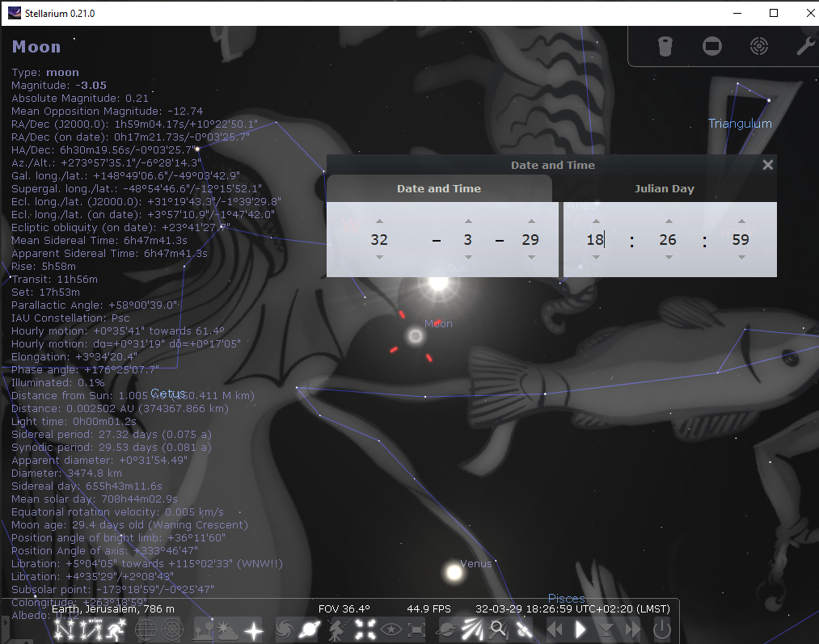Screen dimensions: 819x644
Task: Click the planet labels icon
Action: coord(310,629)
